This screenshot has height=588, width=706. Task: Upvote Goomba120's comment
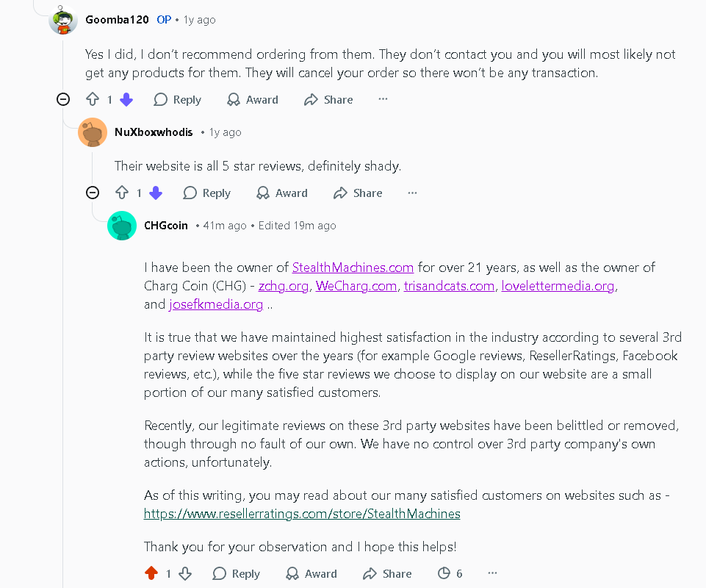coord(93,100)
